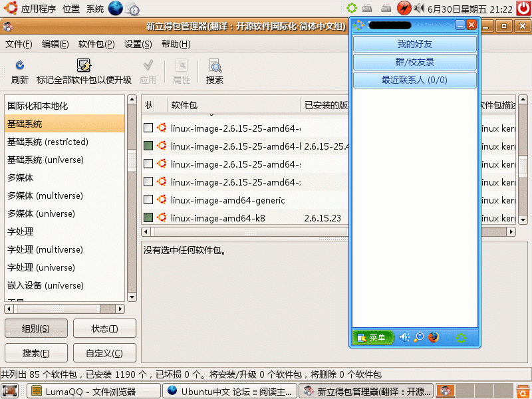
Task: Click the green ring icon in LumaQQ bottom bar
Action: pyautogui.click(x=461, y=338)
